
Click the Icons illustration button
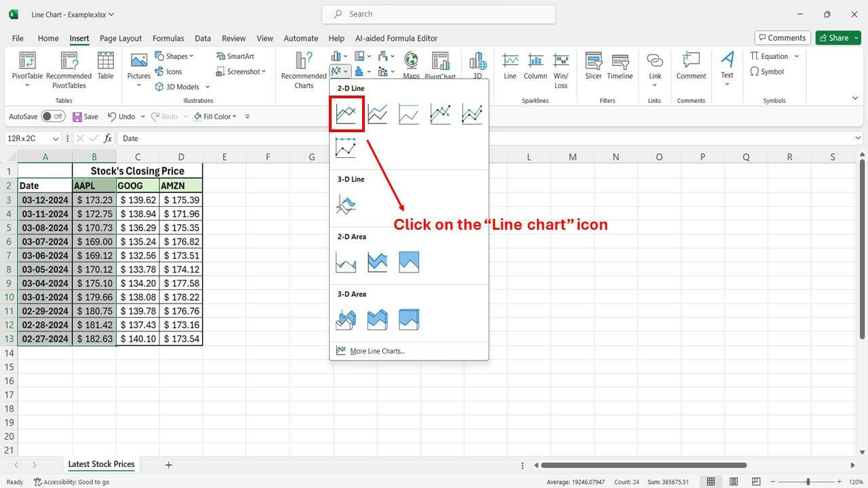(x=168, y=72)
